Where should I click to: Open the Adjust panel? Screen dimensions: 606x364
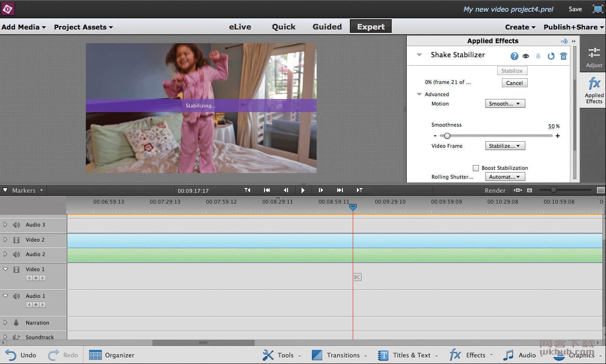[x=594, y=57]
